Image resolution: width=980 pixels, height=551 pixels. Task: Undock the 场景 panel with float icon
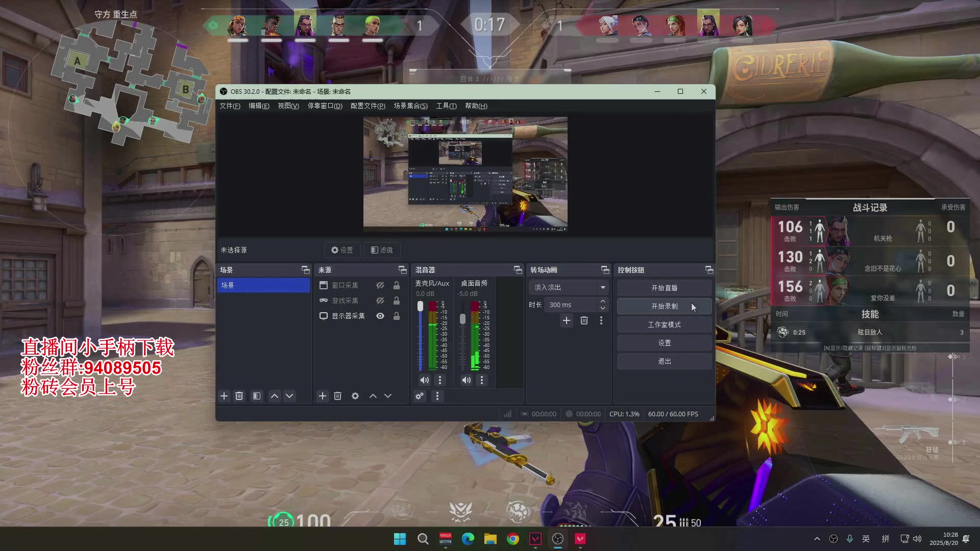point(305,270)
